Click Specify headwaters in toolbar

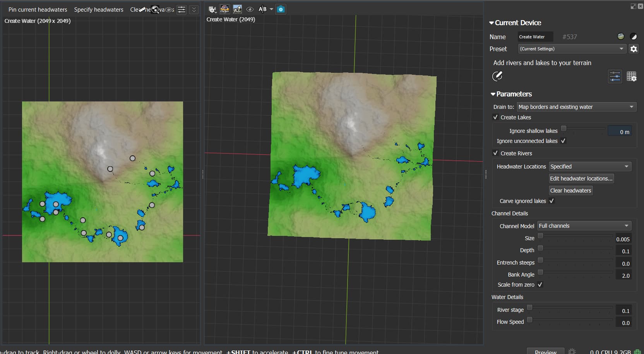(x=99, y=10)
